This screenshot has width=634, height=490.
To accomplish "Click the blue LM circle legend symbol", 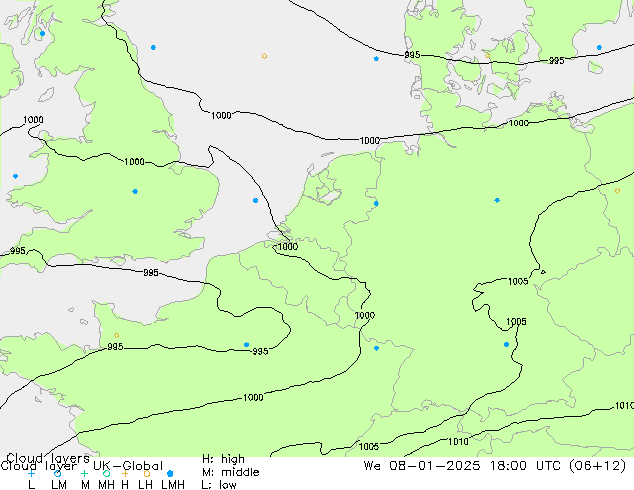I will tap(57, 473).
